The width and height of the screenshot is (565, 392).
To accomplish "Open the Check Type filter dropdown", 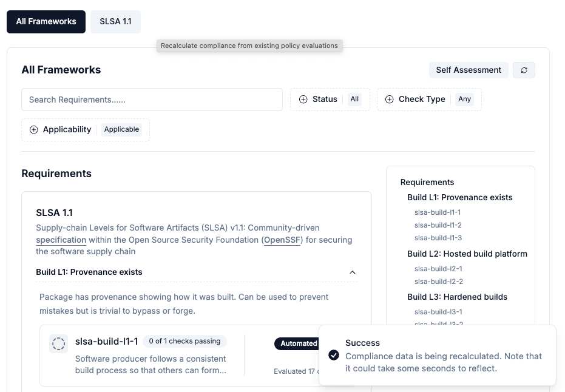I will pyautogui.click(x=429, y=100).
